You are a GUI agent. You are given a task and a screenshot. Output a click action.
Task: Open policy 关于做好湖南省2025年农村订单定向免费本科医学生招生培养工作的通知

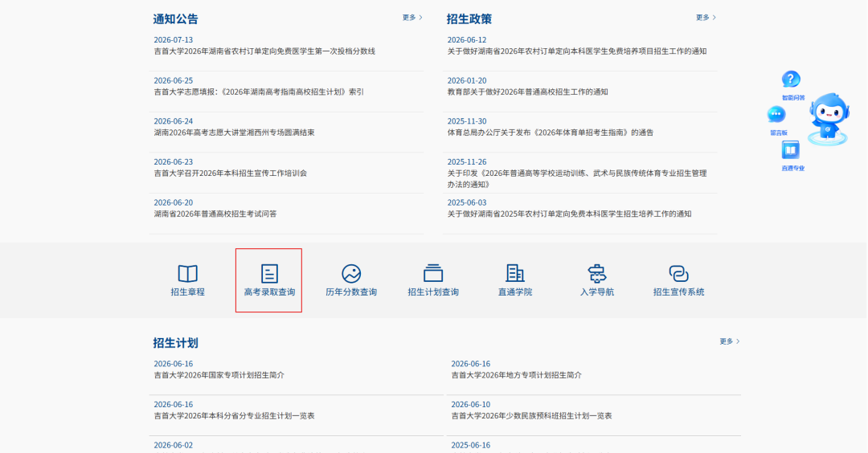click(569, 214)
